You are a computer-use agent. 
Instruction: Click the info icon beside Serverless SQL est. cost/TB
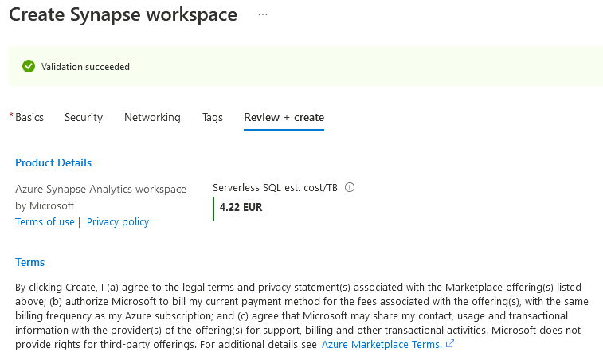pyautogui.click(x=350, y=187)
